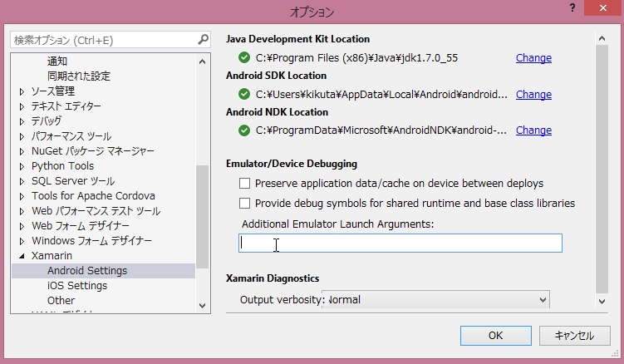
Task: Click tree panel scroll down arrow
Action: point(202,306)
